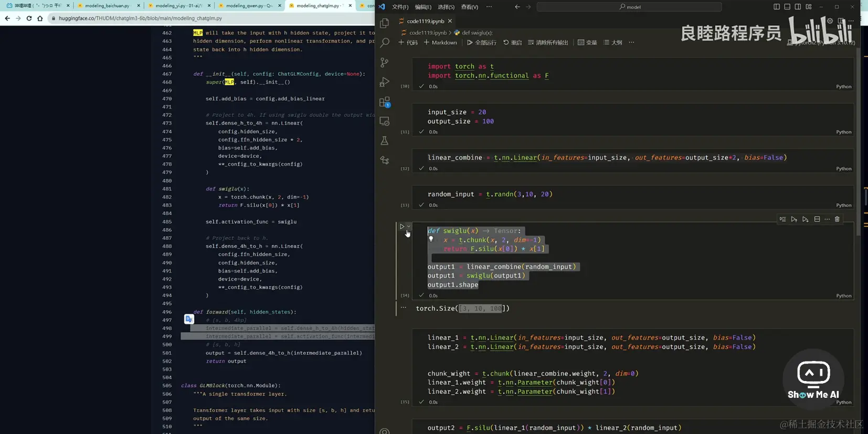Viewport: 868px width, 434px height.
Task: Close the code1119.ipynb editor tab
Action: (x=450, y=21)
